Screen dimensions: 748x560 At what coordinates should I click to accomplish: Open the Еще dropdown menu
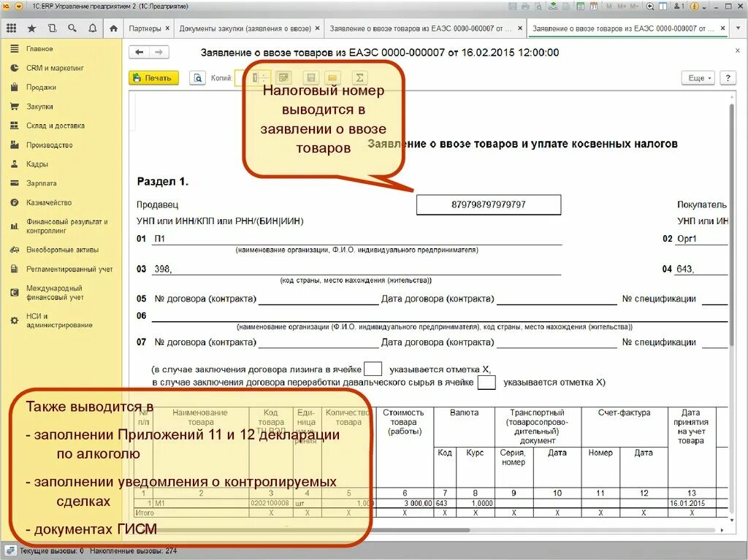pos(699,77)
